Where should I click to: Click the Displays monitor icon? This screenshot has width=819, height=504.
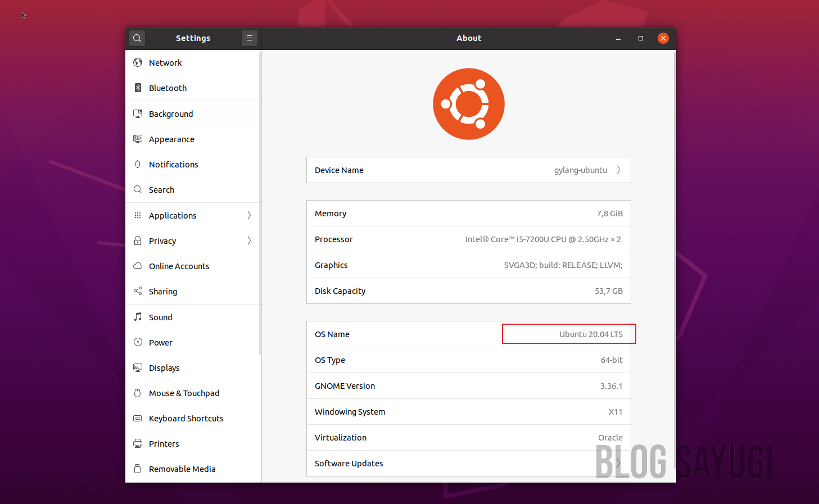[x=138, y=367]
